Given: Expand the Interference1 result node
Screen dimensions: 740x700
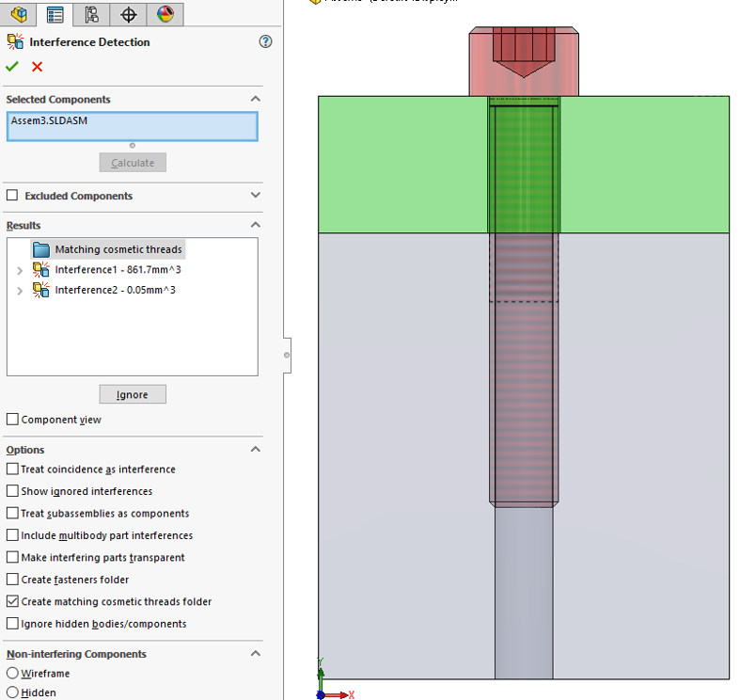Looking at the screenshot, I should coord(20,271).
